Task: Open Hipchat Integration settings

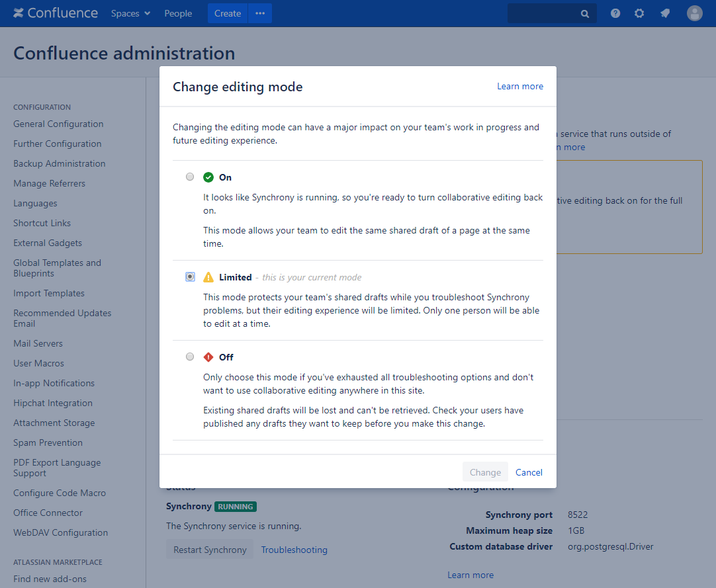Action: (x=53, y=403)
